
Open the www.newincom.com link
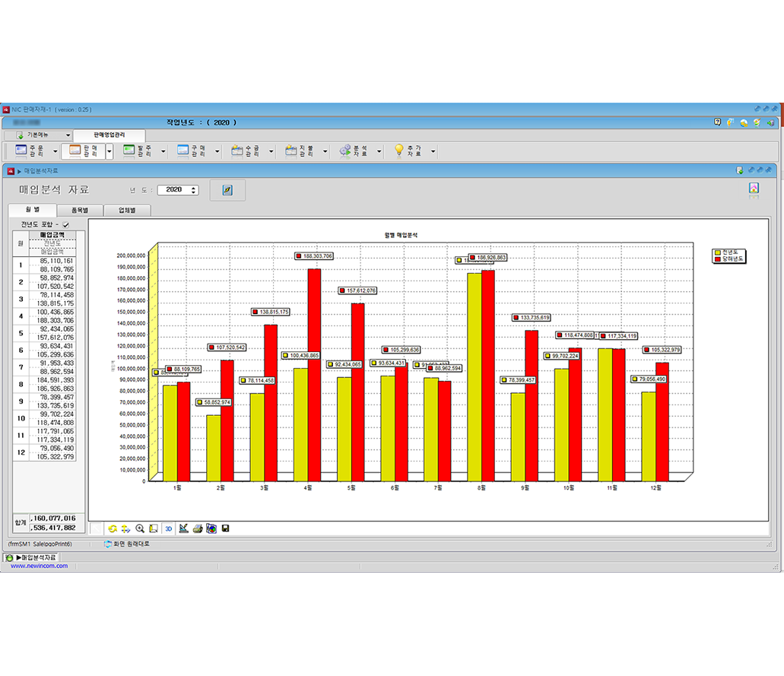39,567
